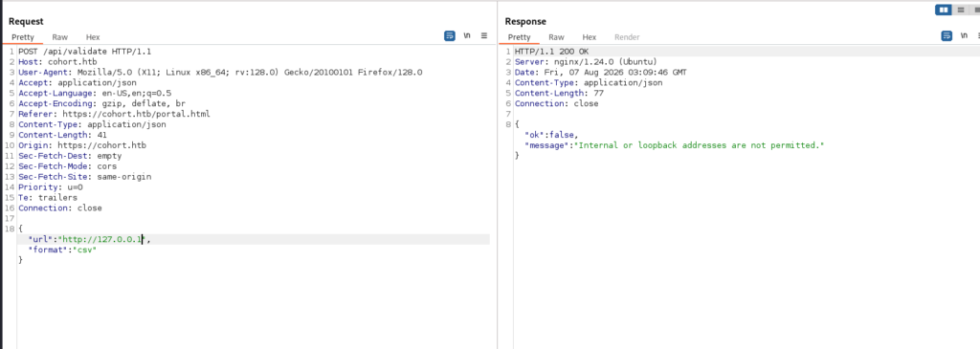Click the request Connection: close header
980x349 pixels.
pyautogui.click(x=60, y=207)
